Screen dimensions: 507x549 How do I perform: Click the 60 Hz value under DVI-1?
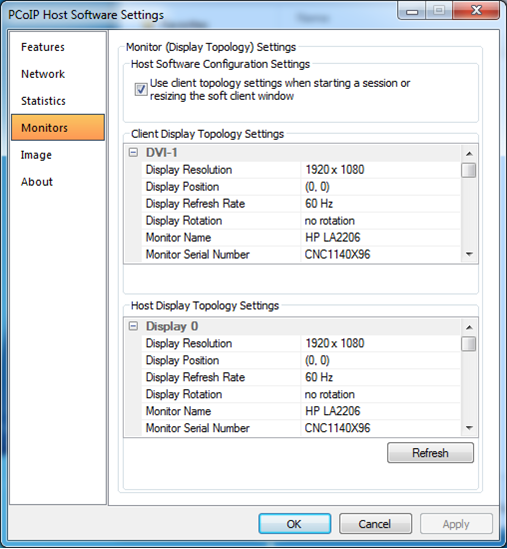point(319,203)
